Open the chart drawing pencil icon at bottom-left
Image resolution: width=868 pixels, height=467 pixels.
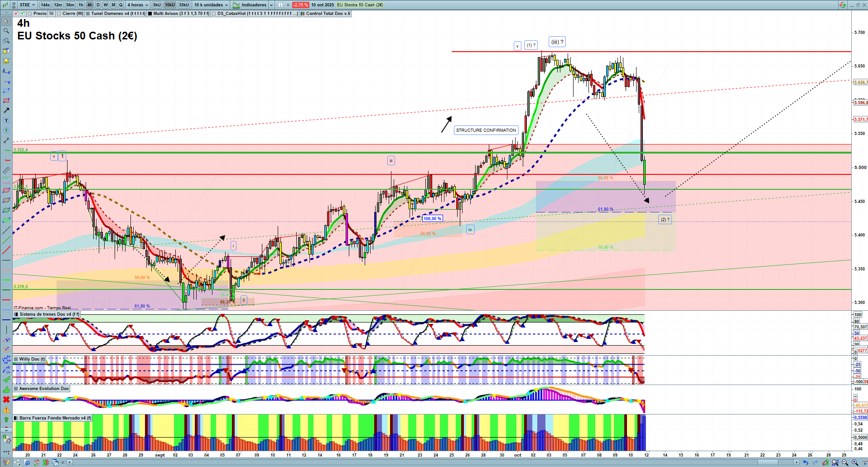tap(5, 462)
